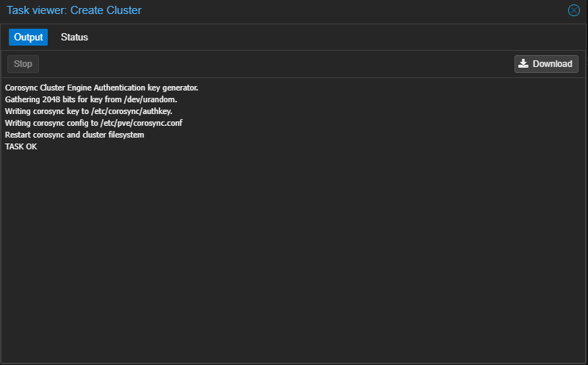Select the Output tab

coord(29,38)
